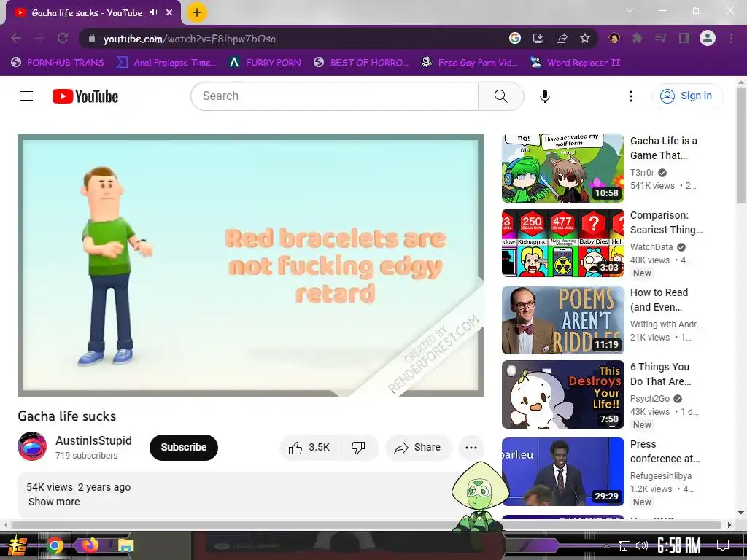Viewport: 747px width, 560px height.
Task: Open more actions menu under video
Action: [471, 447]
